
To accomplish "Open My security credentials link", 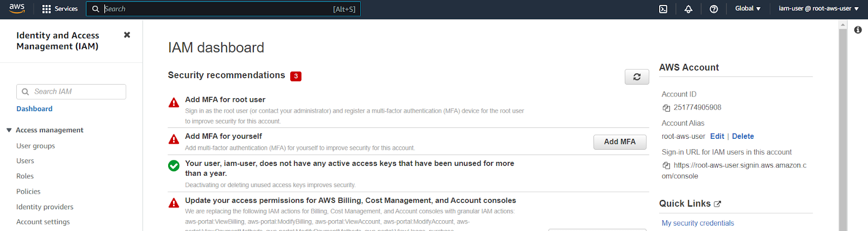I will pyautogui.click(x=698, y=223).
